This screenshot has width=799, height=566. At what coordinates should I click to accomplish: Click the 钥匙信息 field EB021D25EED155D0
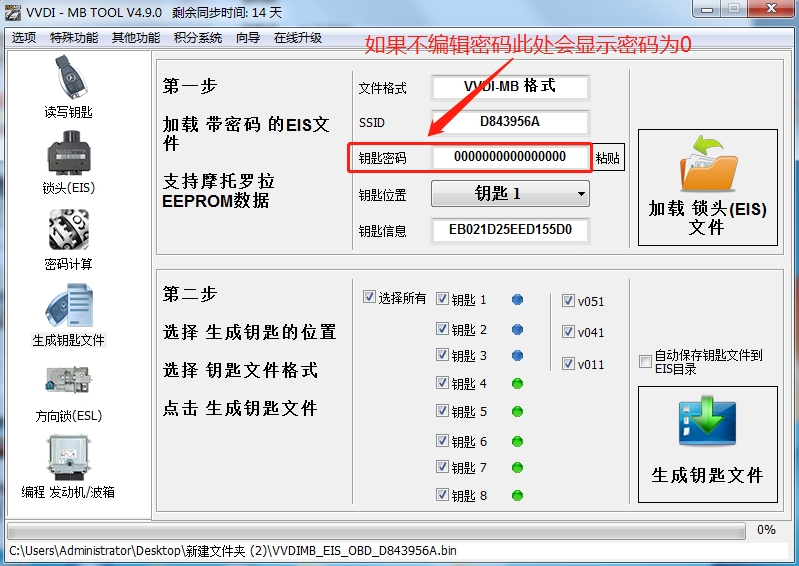510,230
